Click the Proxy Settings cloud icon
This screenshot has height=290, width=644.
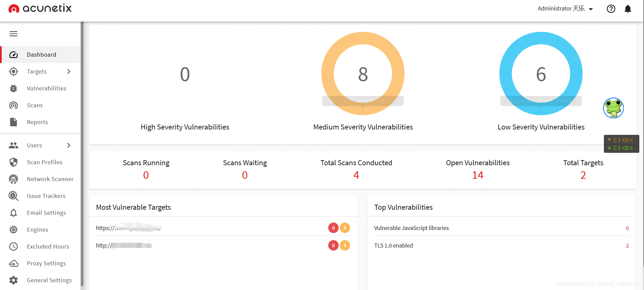pos(13,263)
